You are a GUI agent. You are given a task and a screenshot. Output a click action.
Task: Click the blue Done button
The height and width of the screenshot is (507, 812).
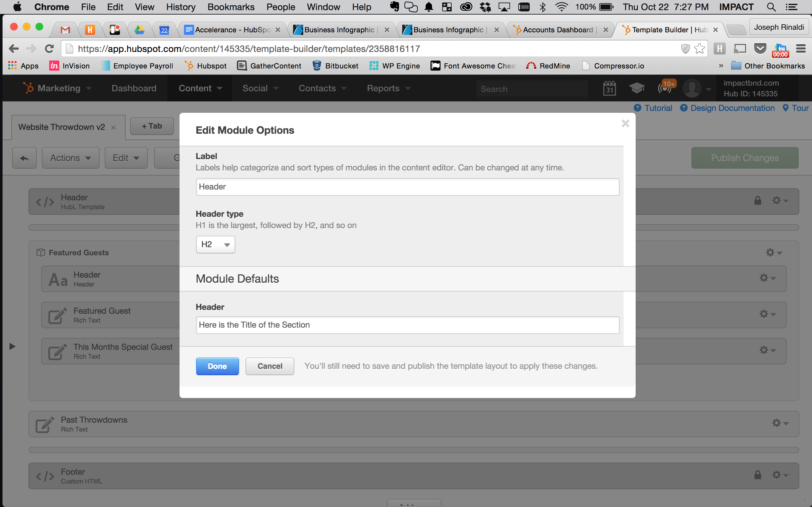[x=217, y=366]
